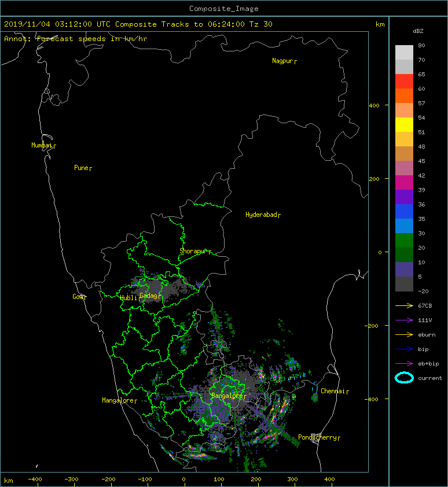Click the eburn arrow legend icon
This screenshot has width=448, height=487.
[x=404, y=334]
